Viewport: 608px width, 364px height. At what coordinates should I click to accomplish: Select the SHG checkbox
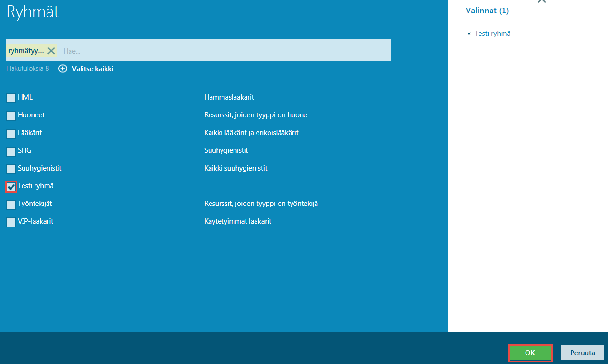(11, 151)
